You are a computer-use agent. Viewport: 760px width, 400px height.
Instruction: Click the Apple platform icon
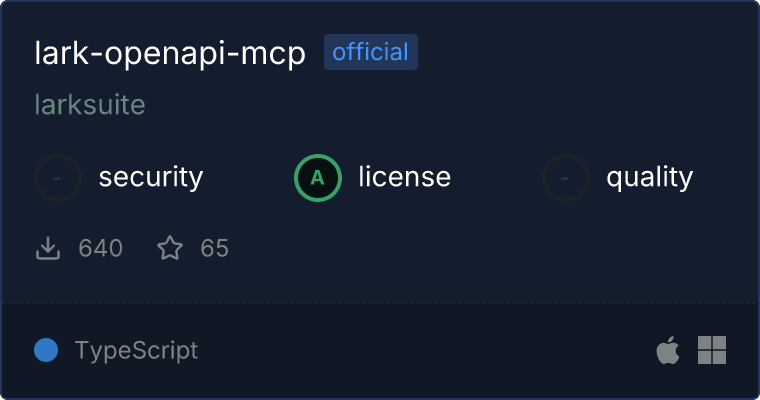point(668,350)
